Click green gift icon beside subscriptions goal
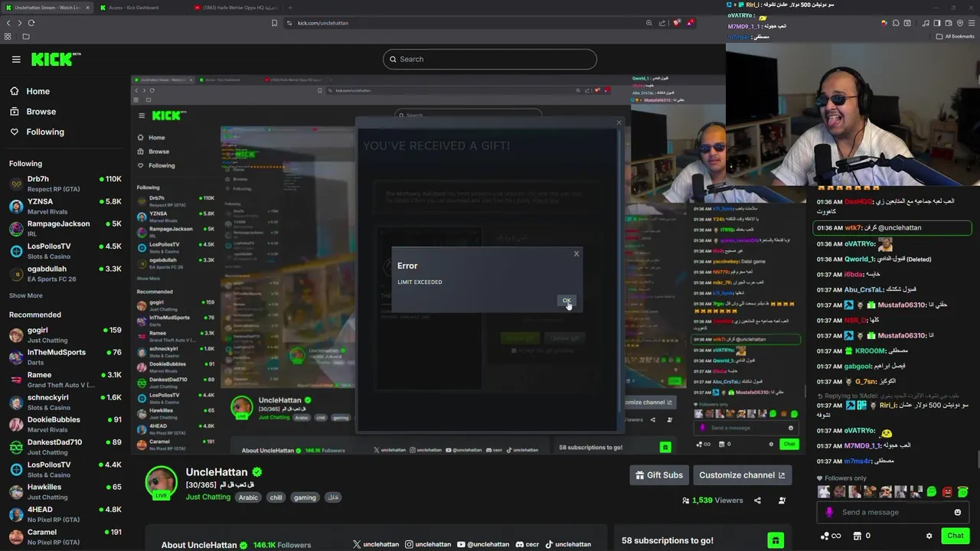Image resolution: width=980 pixels, height=551 pixels. coord(776,540)
